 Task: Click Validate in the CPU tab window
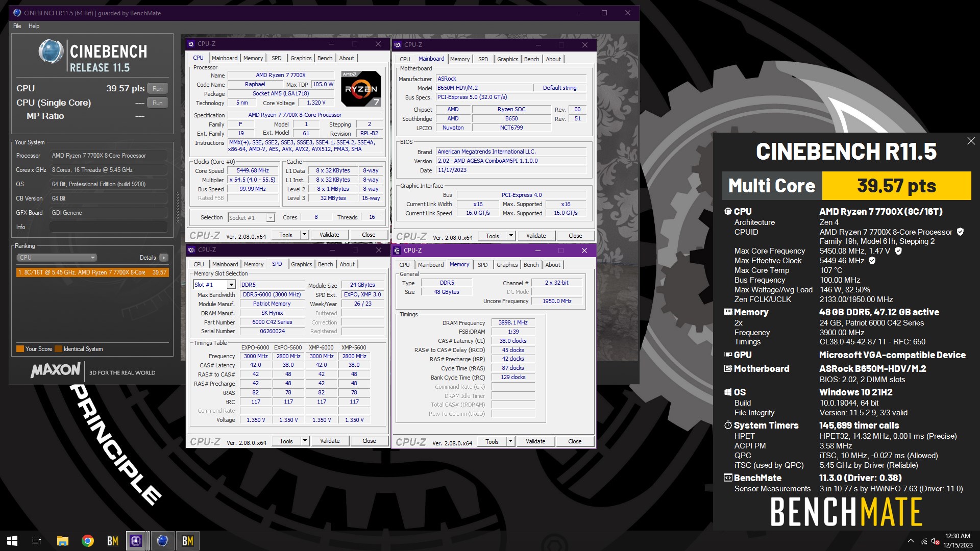[x=329, y=235]
